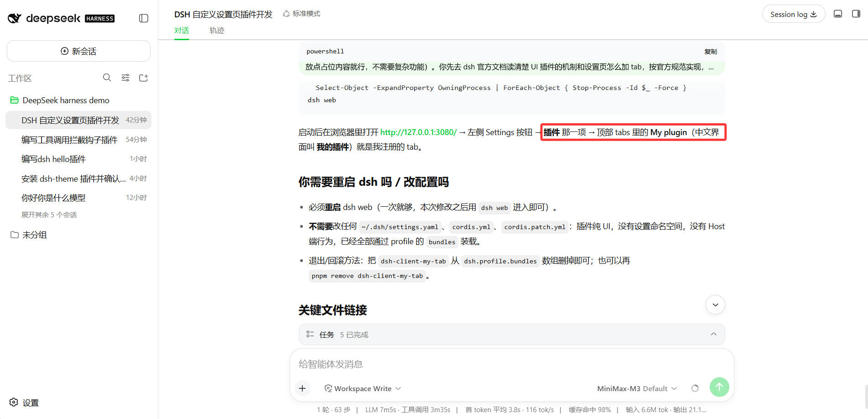This screenshot has height=419, width=868.
Task: Add an attachment with the plus icon
Action: click(x=302, y=388)
